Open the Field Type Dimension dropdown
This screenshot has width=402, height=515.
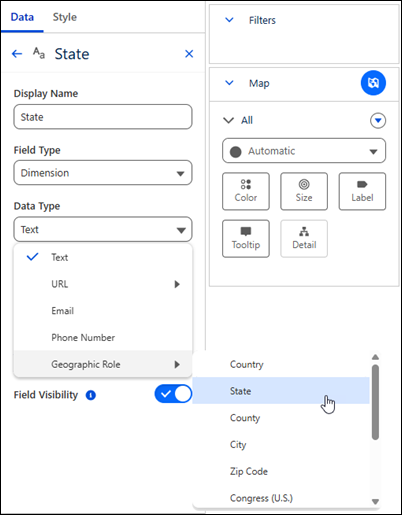point(103,173)
